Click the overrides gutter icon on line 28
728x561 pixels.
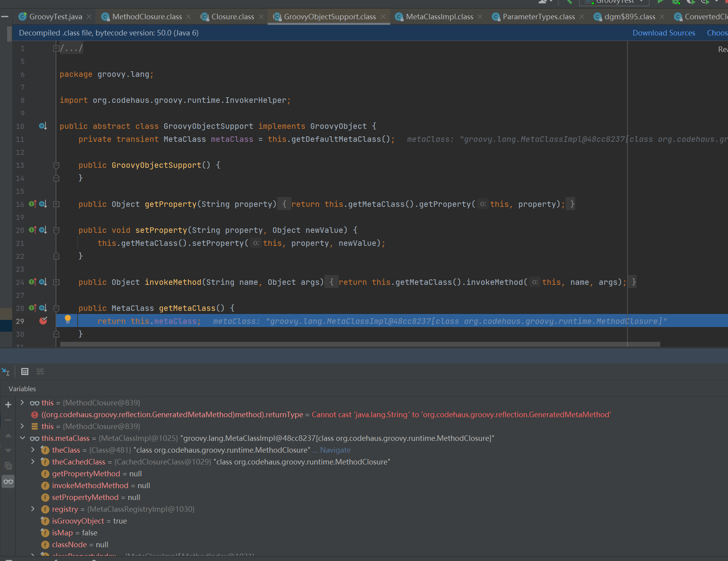tap(33, 308)
